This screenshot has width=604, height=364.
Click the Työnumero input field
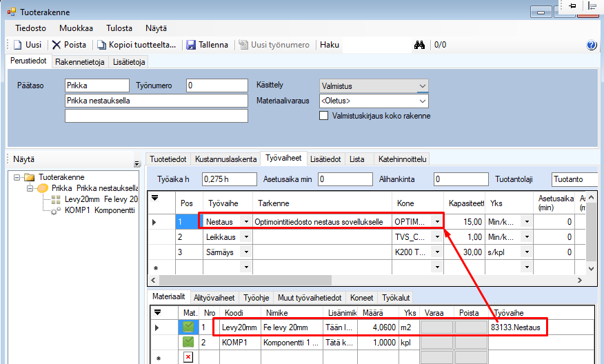coord(217,85)
